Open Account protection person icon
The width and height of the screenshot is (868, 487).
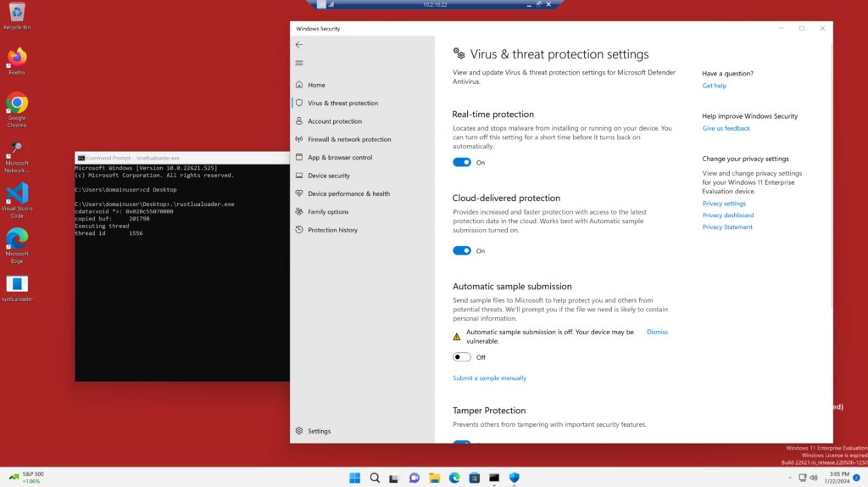(299, 120)
